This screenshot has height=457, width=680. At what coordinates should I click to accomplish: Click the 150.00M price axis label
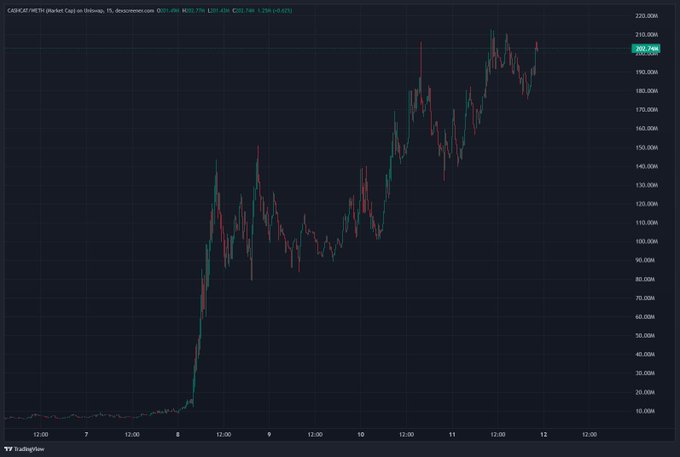tap(646, 148)
